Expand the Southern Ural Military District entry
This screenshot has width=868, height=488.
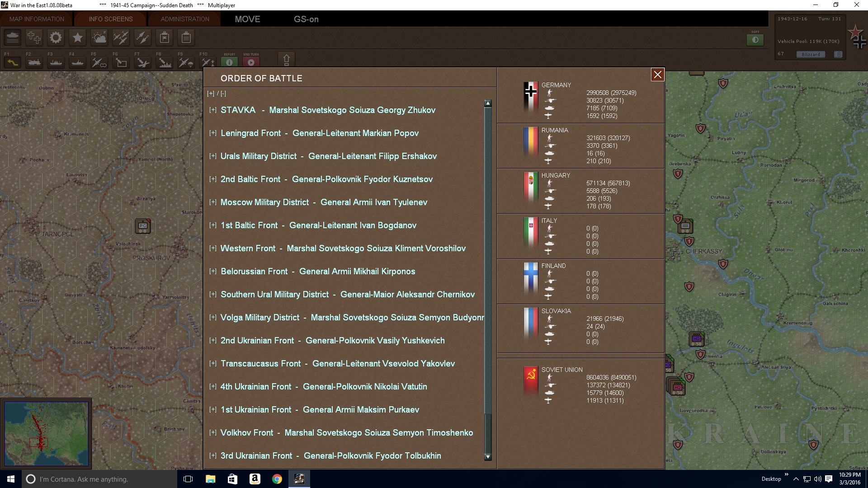pyautogui.click(x=213, y=294)
